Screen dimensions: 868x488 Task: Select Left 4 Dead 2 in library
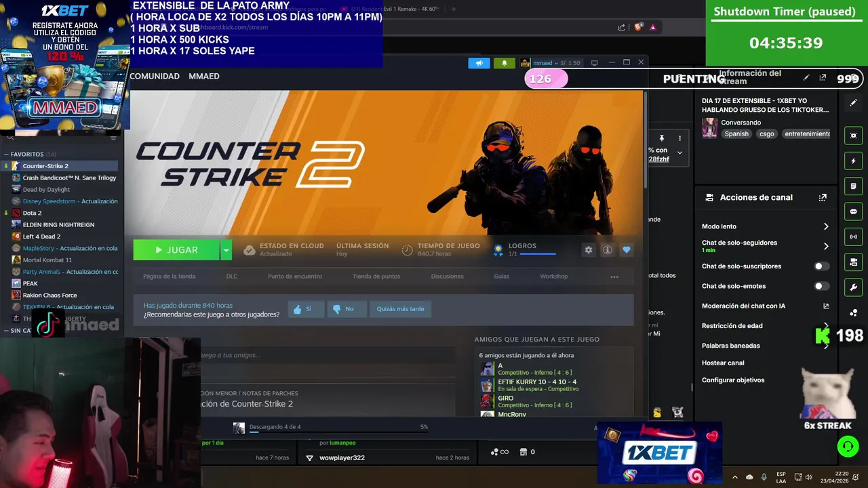(41, 237)
